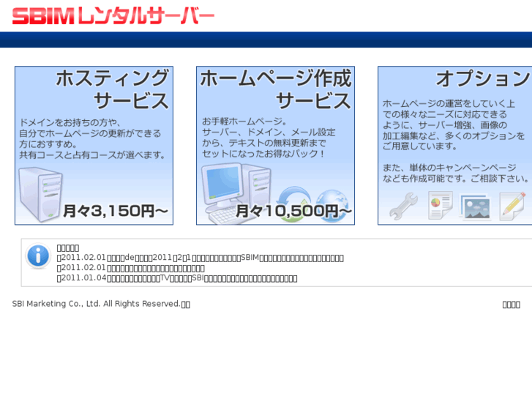Click the pencil note icon in options card

click(513, 206)
